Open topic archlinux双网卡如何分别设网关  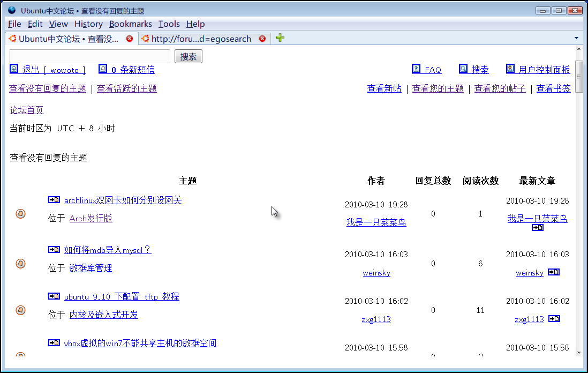point(123,200)
